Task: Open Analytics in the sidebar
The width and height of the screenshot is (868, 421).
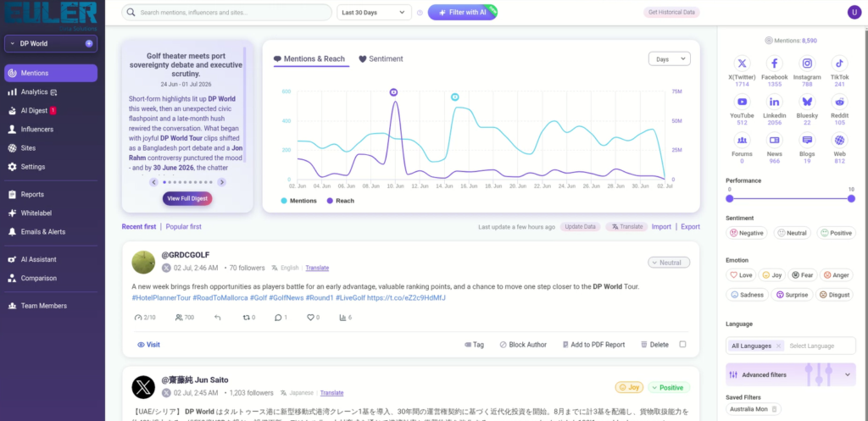Action: 51,91
